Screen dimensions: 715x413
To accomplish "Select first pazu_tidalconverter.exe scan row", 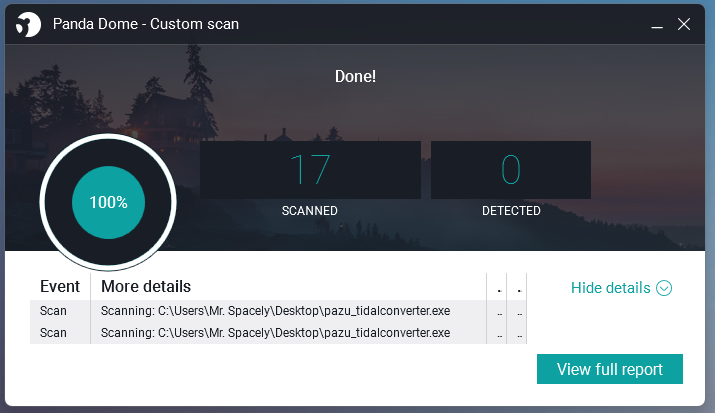I will coord(278,311).
